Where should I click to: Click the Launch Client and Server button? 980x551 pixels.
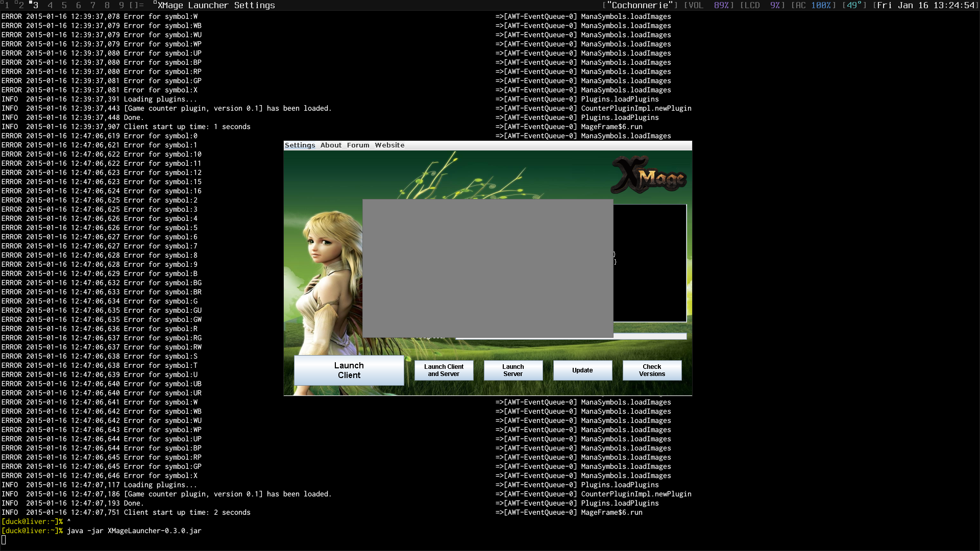point(444,370)
